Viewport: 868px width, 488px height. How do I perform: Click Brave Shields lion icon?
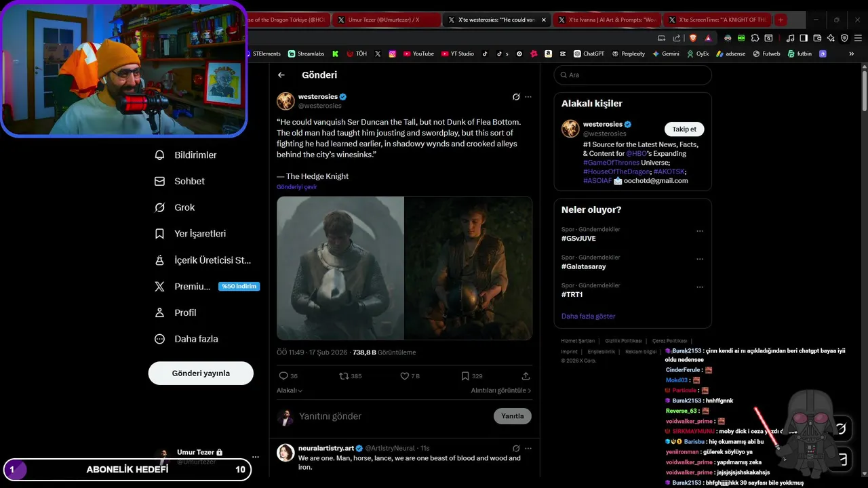coord(694,38)
